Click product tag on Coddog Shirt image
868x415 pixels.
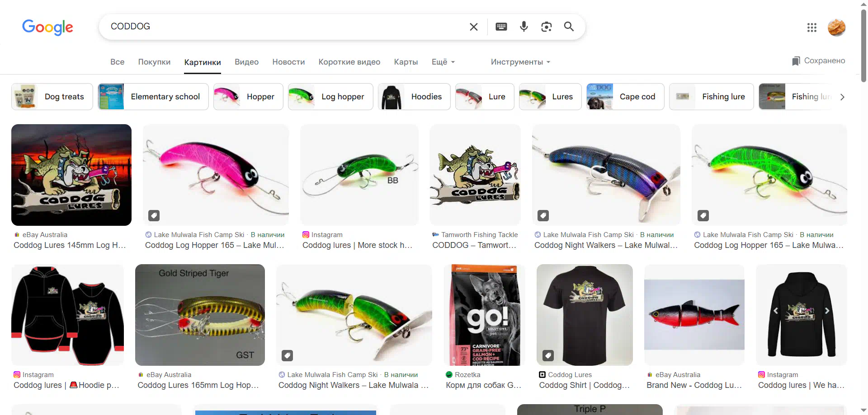click(548, 355)
